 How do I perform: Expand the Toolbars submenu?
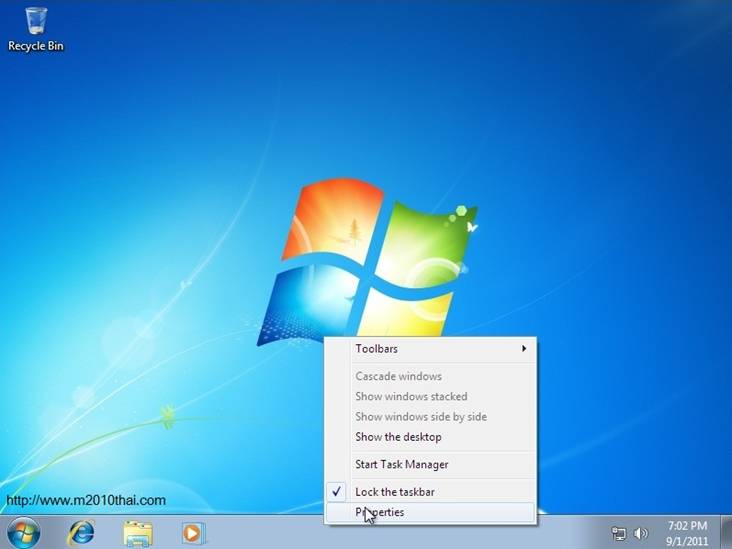coord(430,349)
